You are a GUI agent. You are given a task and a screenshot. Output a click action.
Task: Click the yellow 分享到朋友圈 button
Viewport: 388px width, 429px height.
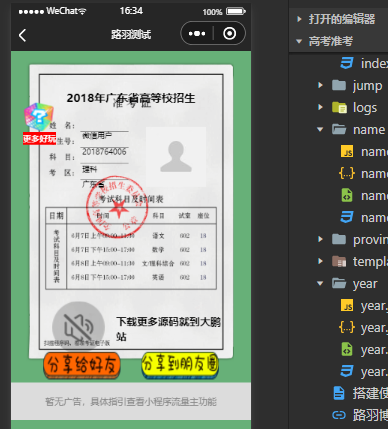(180, 365)
